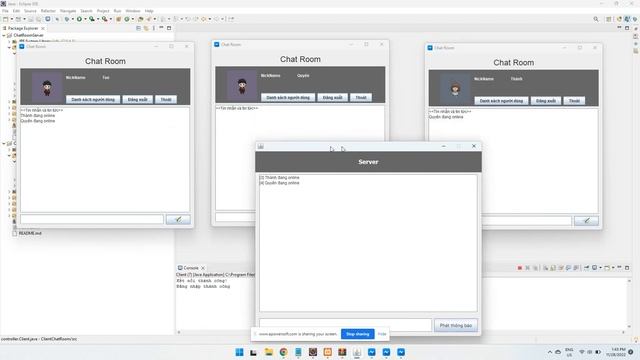640x360 pixels.
Task: Open the Source menu
Action: coord(30,11)
